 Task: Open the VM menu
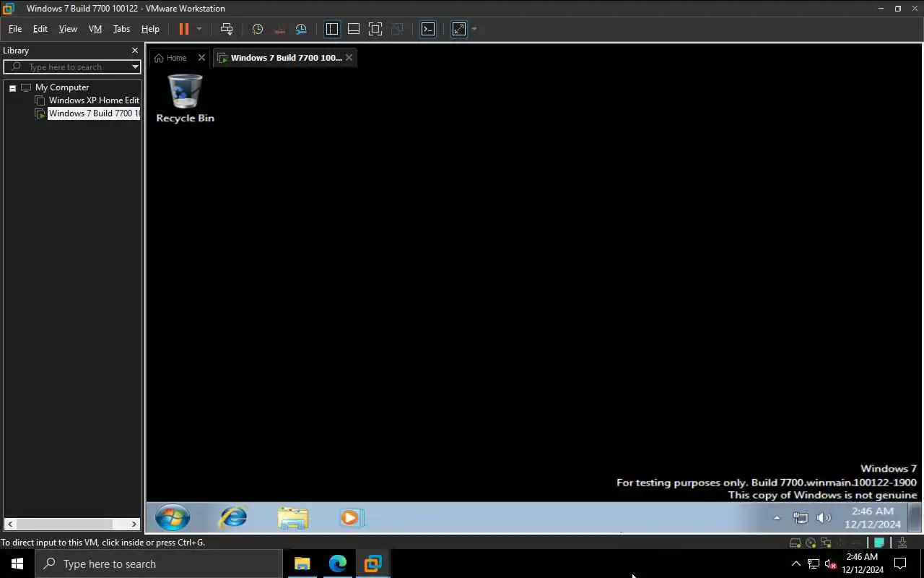click(x=95, y=29)
